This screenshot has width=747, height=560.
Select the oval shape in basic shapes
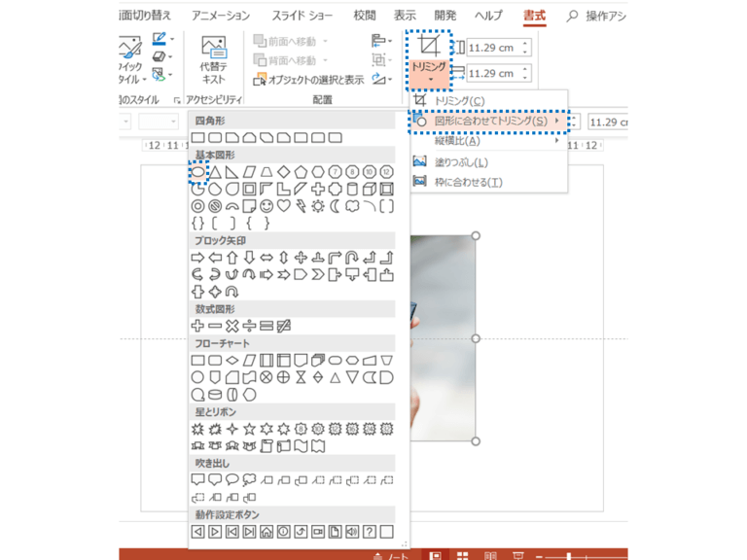tap(197, 171)
